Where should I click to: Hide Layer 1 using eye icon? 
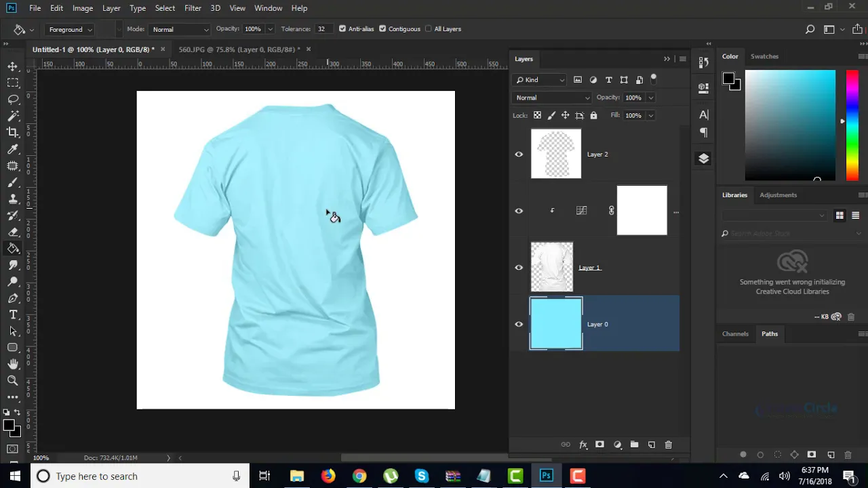(519, 268)
